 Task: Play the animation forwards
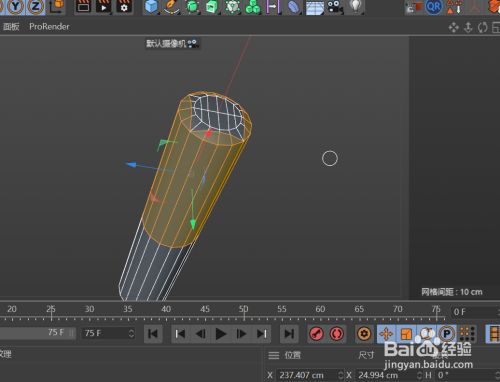tap(221, 334)
